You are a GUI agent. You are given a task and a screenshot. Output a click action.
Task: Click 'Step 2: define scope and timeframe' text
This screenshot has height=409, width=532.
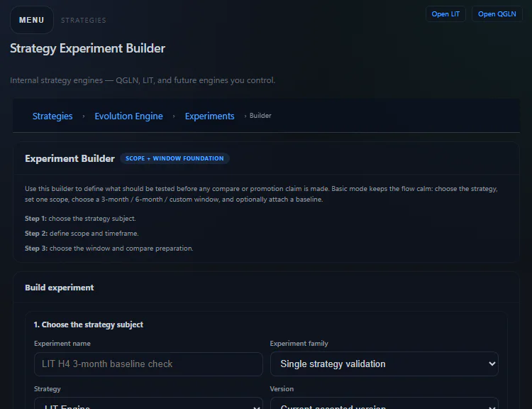coord(82,234)
